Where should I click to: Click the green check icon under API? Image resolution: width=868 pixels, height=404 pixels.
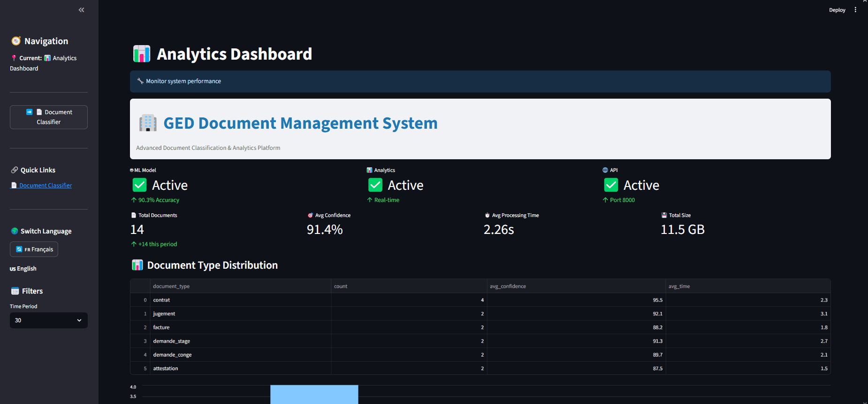coord(611,185)
